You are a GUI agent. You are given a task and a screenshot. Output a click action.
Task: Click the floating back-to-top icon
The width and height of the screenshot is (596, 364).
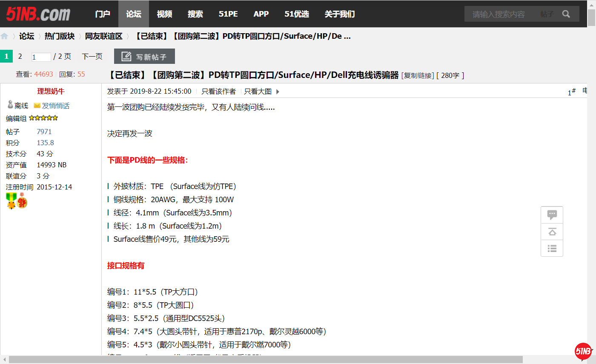click(x=552, y=232)
